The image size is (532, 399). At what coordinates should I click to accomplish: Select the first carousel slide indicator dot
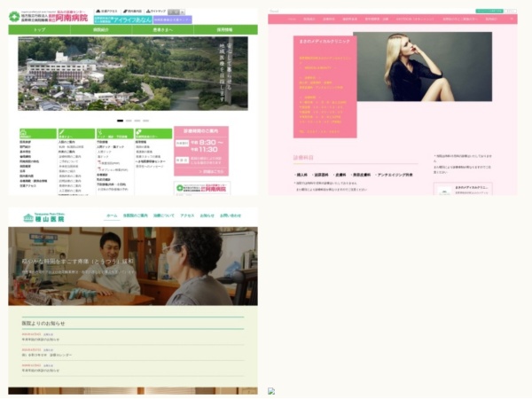[x=120, y=120]
